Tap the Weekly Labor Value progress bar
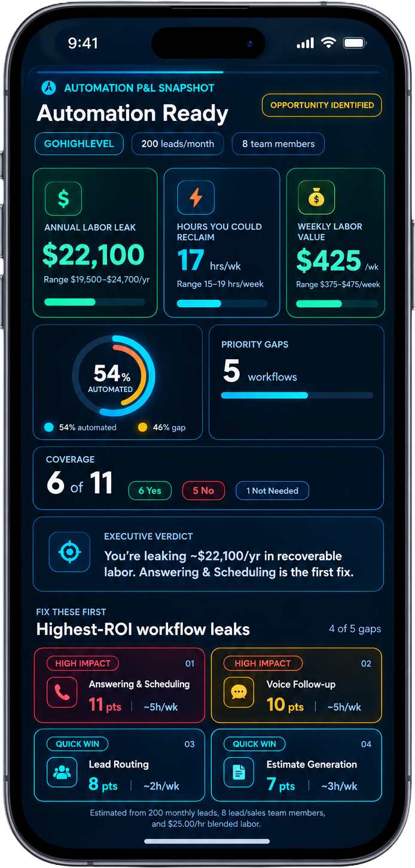 pos(337,304)
